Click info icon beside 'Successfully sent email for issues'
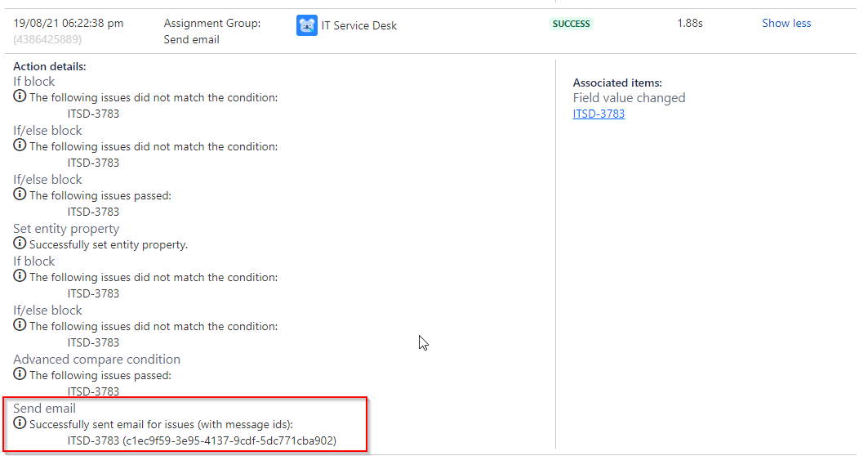This screenshot has width=868, height=456. pyautogui.click(x=20, y=423)
